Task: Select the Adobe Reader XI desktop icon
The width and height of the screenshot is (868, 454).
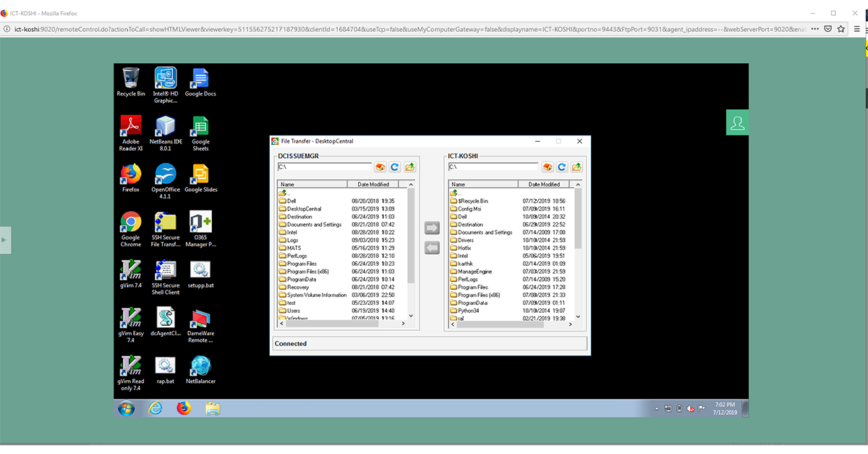Action: click(x=131, y=133)
